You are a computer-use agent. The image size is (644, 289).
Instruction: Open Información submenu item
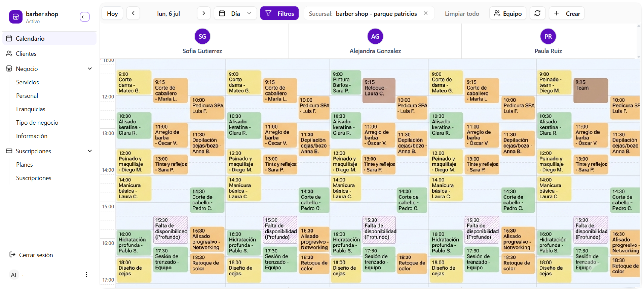point(32,136)
